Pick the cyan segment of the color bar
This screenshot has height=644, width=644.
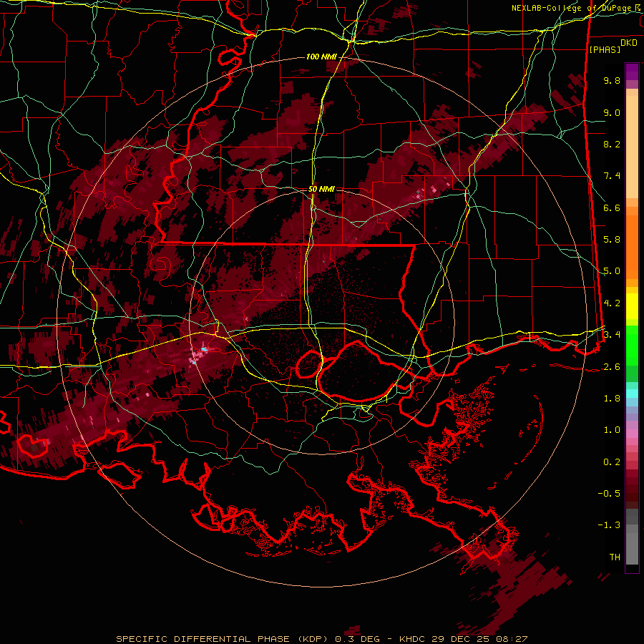click(632, 394)
